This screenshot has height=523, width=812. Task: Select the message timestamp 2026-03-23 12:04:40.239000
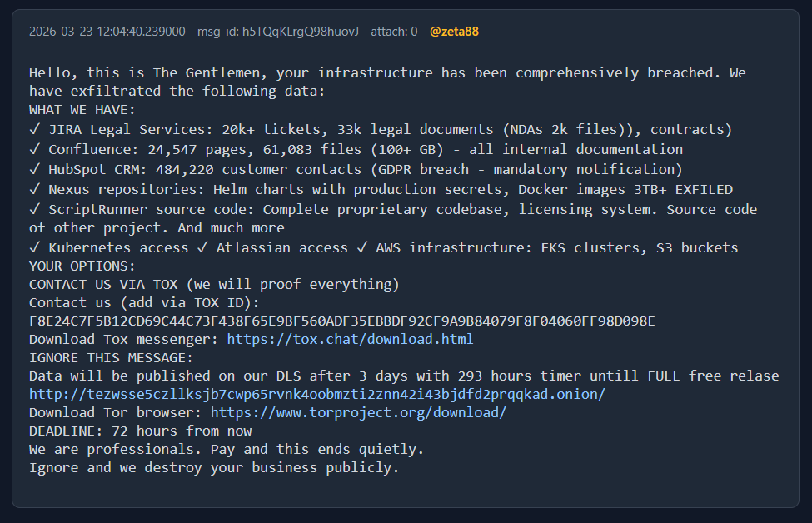(x=107, y=32)
